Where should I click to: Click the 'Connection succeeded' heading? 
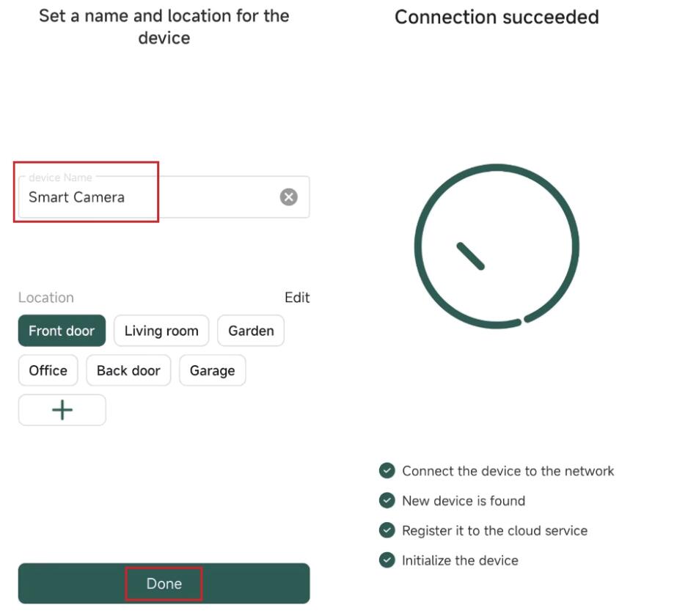[497, 18]
